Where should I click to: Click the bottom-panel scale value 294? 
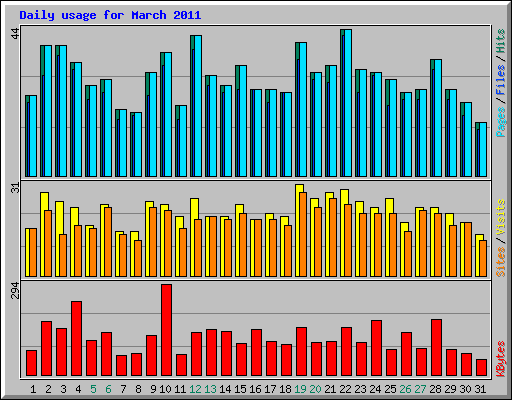click(16, 290)
